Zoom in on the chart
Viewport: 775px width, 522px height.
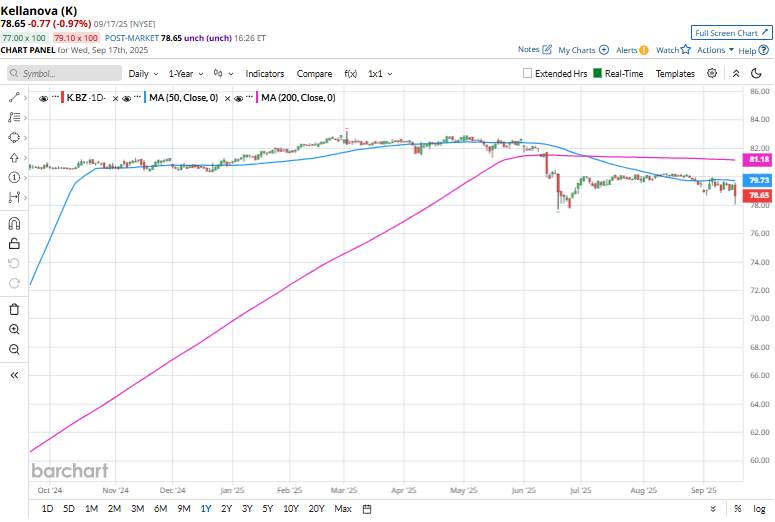(x=14, y=329)
